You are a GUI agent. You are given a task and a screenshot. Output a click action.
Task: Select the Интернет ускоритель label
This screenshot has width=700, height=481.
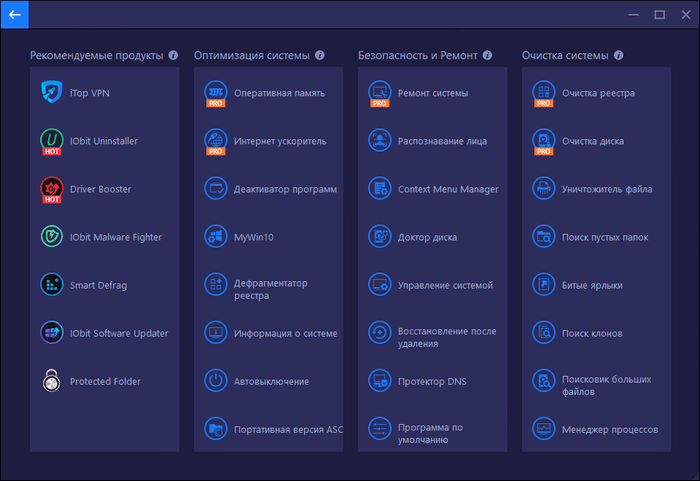pyautogui.click(x=280, y=141)
